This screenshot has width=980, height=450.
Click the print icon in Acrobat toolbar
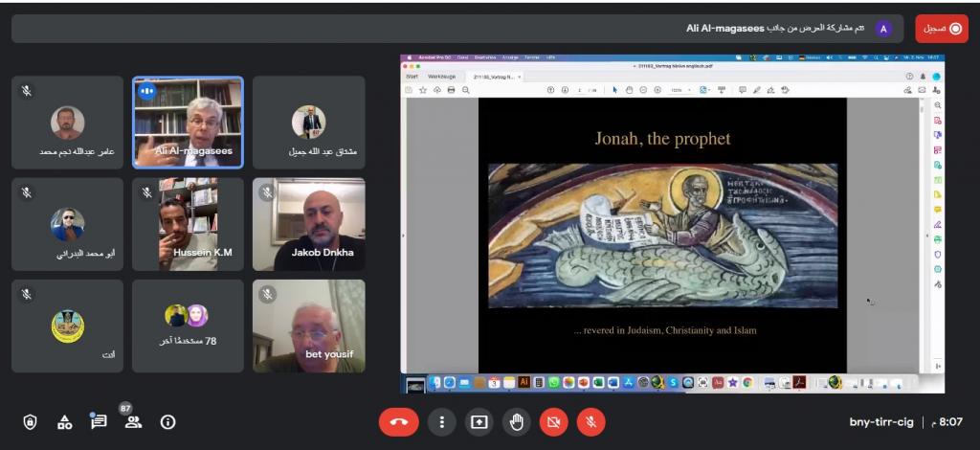450,90
